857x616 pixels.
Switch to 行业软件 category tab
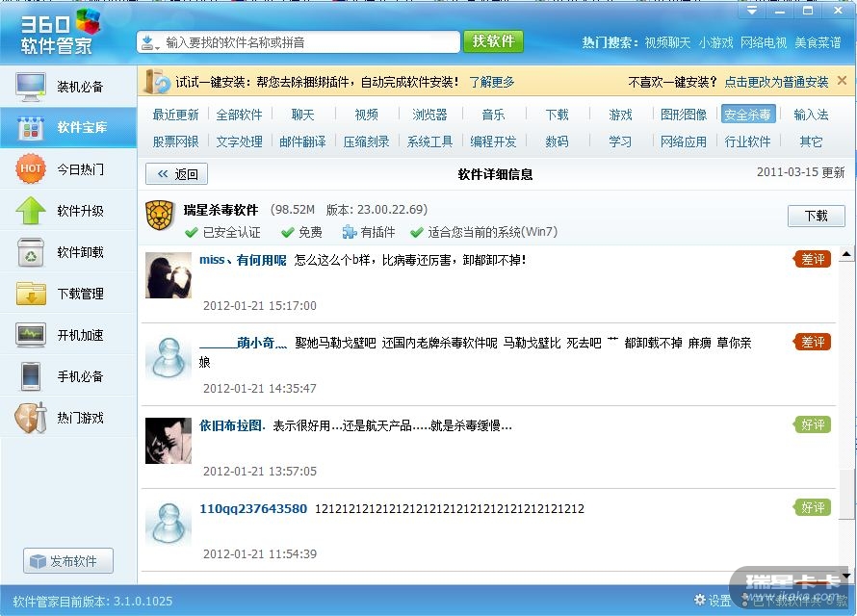click(747, 142)
